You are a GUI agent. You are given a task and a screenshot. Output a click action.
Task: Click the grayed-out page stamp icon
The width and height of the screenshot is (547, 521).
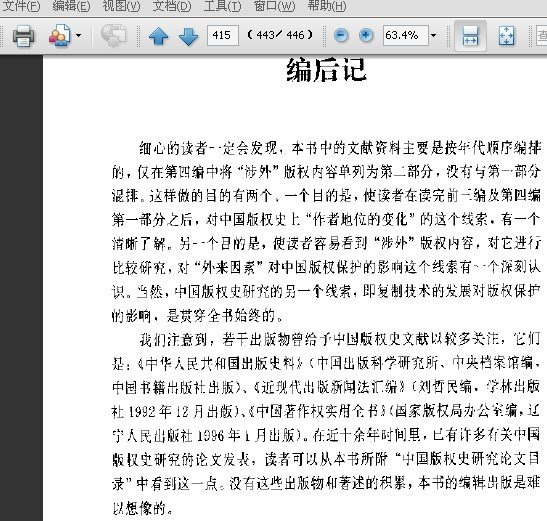point(113,35)
